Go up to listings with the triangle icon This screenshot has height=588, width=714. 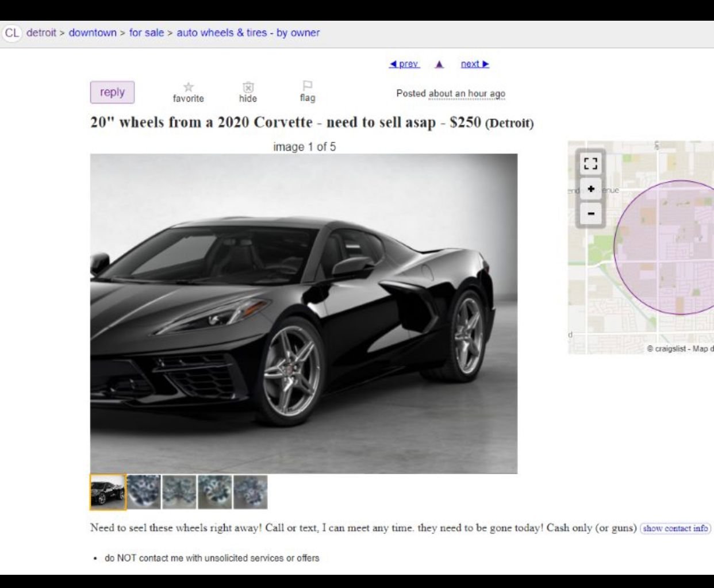439,64
